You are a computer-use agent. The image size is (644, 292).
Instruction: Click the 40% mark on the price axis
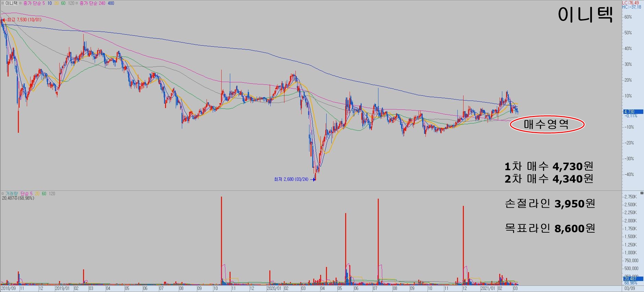point(628,48)
